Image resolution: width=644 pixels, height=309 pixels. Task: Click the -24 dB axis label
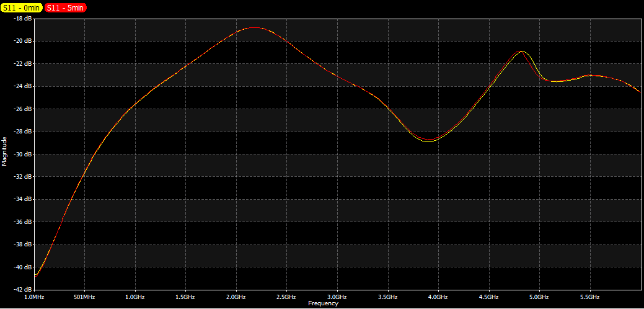click(x=22, y=86)
